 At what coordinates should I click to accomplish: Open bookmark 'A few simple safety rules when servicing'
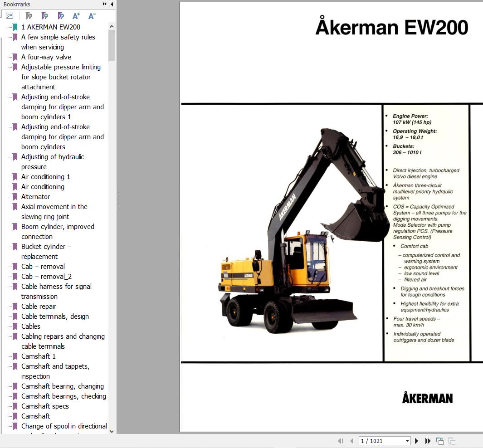pyautogui.click(x=58, y=42)
